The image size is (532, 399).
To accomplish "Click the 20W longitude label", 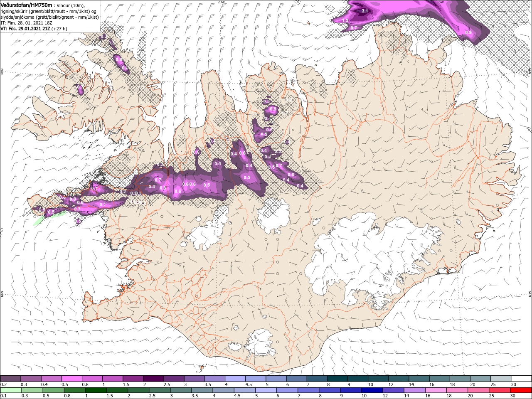I will pos(222,2).
